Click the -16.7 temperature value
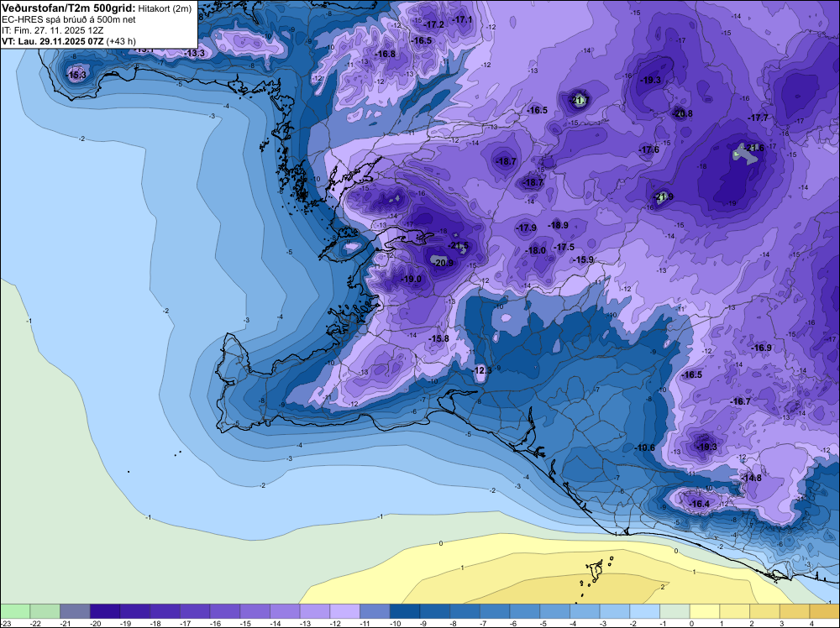The image size is (840, 628). pyautogui.click(x=740, y=401)
